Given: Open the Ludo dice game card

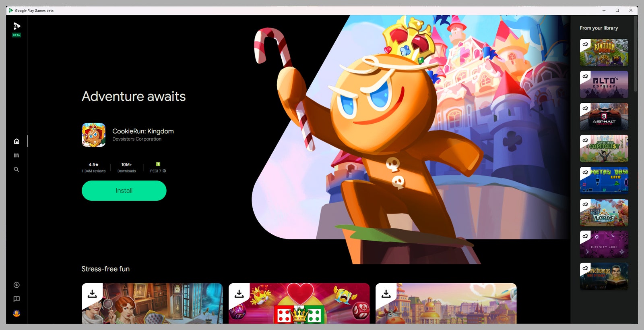Looking at the screenshot, I should point(299,303).
